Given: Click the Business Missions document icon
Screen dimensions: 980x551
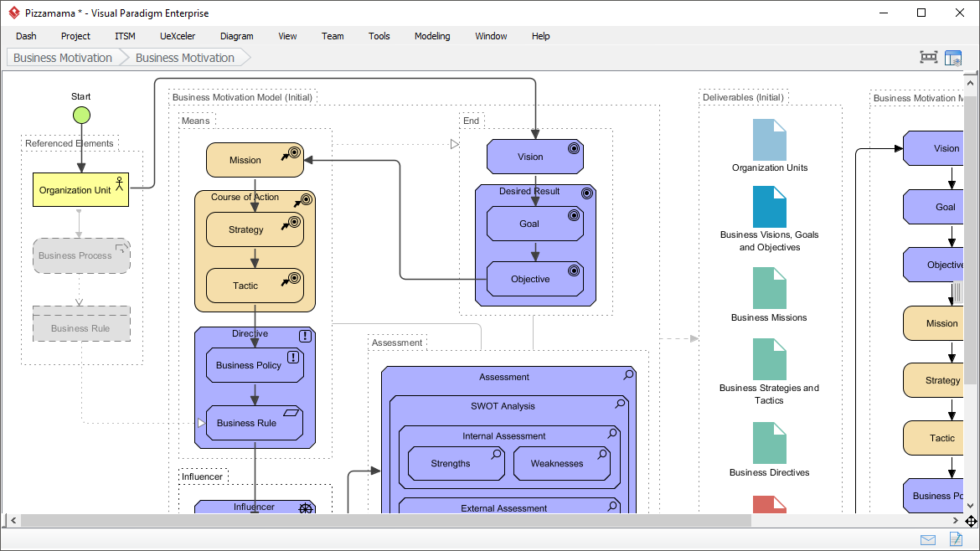Looking at the screenshot, I should tap(769, 288).
